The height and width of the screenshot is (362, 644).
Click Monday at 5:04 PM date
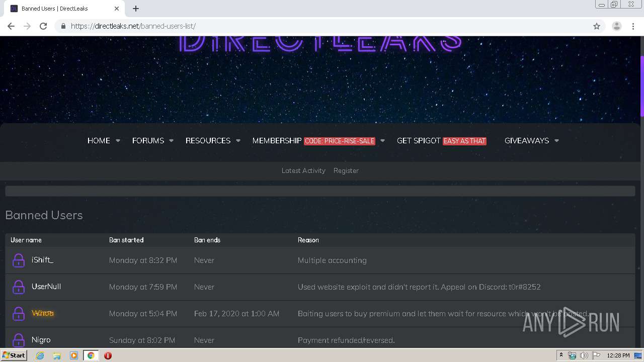(x=143, y=314)
